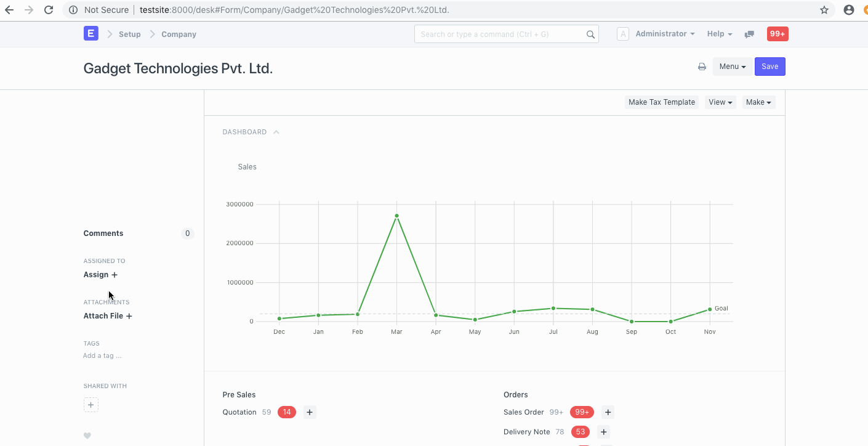This screenshot has height=446, width=868.
Task: Add a new Quotation with plus icon
Action: [310, 412]
